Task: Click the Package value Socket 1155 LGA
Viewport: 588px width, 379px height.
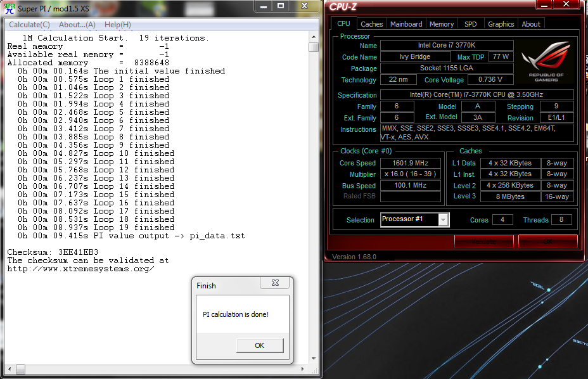Action: [447, 68]
